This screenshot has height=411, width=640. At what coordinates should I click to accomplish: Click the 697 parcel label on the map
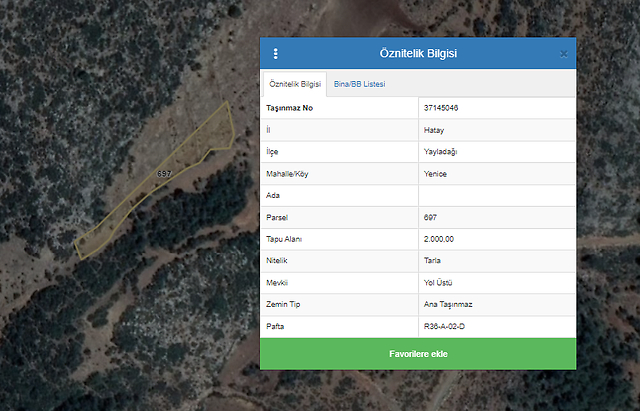point(164,174)
